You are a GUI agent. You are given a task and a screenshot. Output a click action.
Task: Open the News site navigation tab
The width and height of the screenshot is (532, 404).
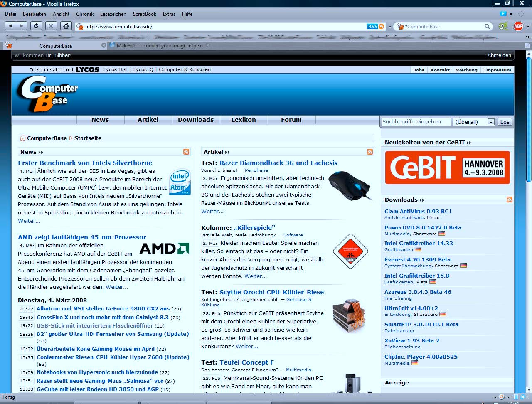click(100, 120)
